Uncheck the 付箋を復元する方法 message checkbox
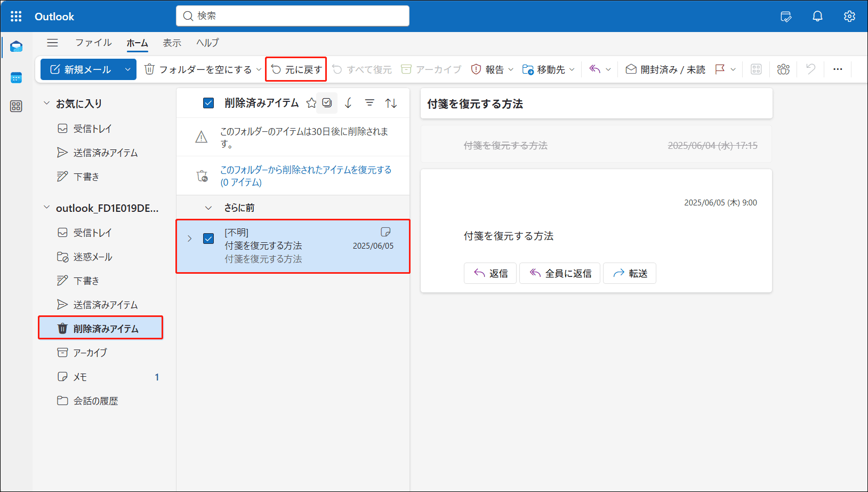The width and height of the screenshot is (868, 492). click(208, 239)
